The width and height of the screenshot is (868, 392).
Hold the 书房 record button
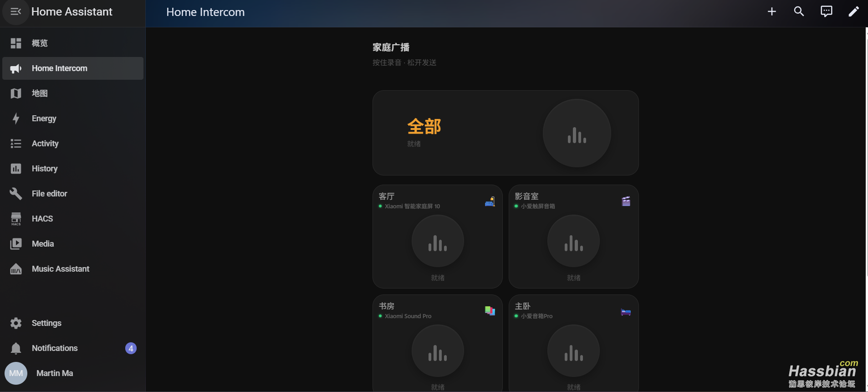click(438, 351)
